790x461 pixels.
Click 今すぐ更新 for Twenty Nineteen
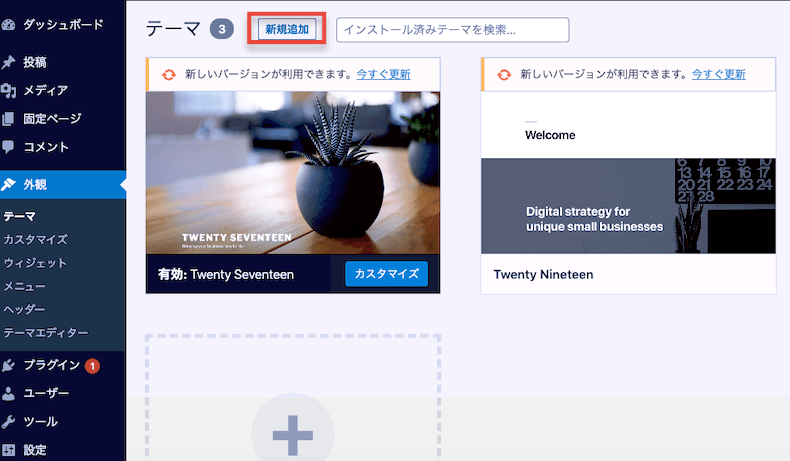point(718,74)
